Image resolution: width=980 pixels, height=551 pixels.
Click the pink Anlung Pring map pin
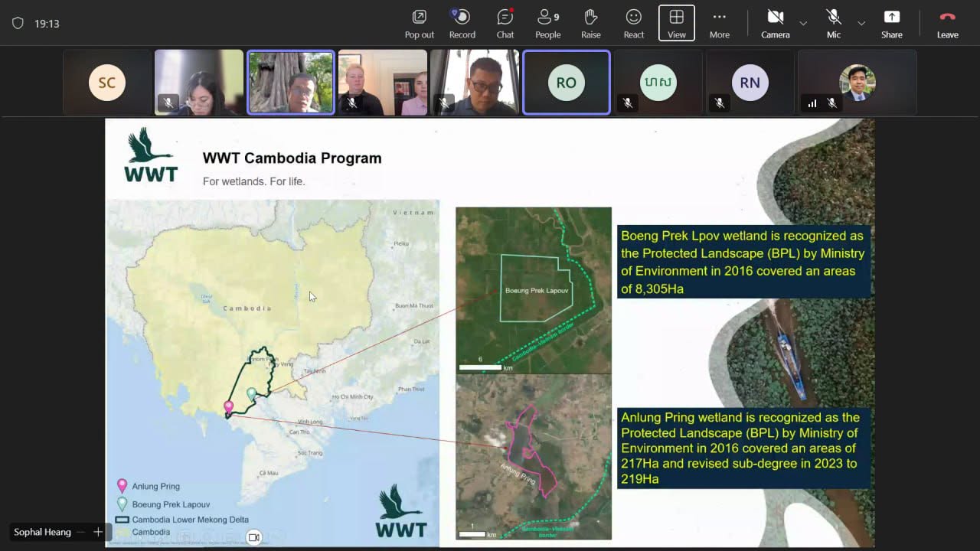pyautogui.click(x=228, y=407)
